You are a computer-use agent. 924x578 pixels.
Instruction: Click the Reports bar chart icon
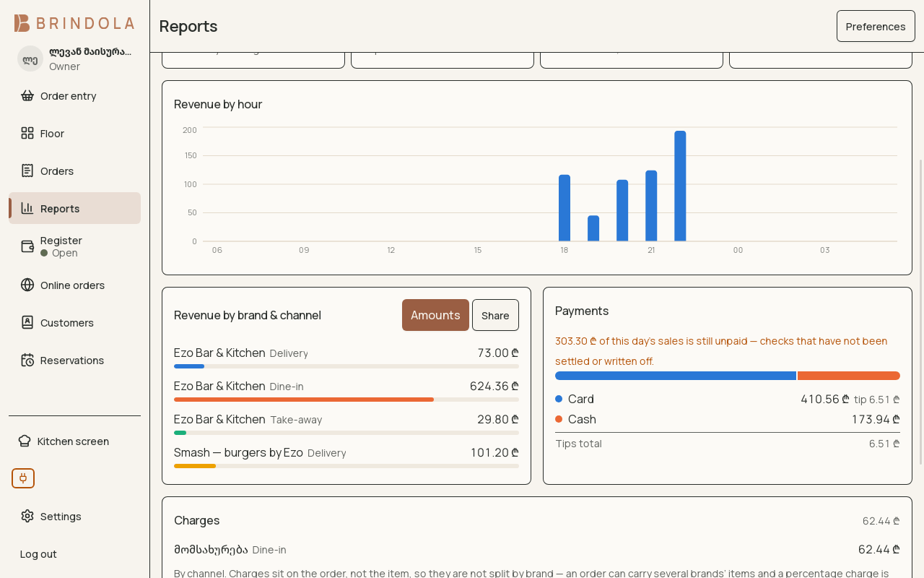pyautogui.click(x=27, y=208)
